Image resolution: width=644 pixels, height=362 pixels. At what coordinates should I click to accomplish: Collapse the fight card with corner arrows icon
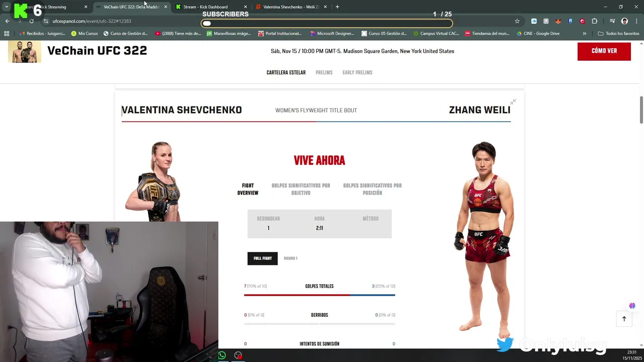click(x=513, y=102)
